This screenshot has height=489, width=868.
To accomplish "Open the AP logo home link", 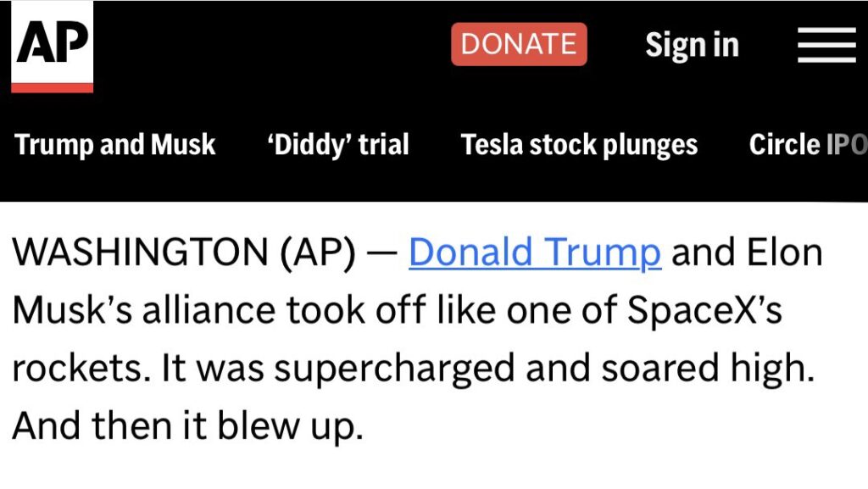I will (52, 47).
